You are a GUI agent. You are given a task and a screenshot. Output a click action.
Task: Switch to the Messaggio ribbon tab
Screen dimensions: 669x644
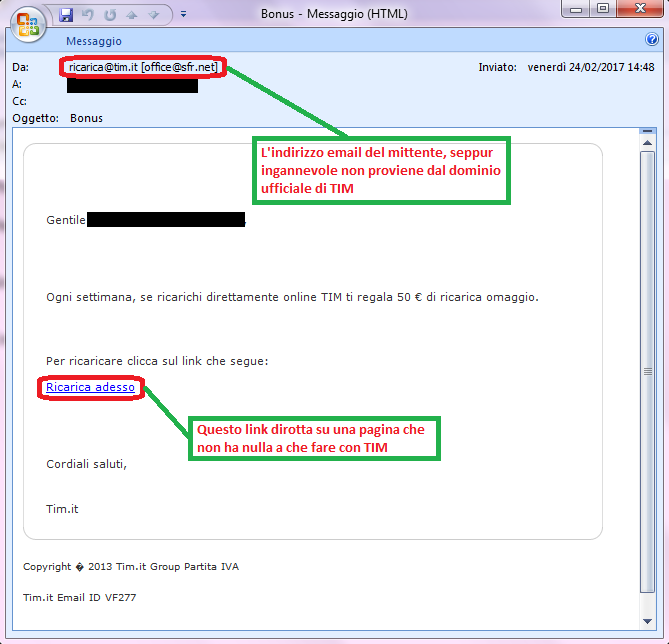pyautogui.click(x=94, y=41)
